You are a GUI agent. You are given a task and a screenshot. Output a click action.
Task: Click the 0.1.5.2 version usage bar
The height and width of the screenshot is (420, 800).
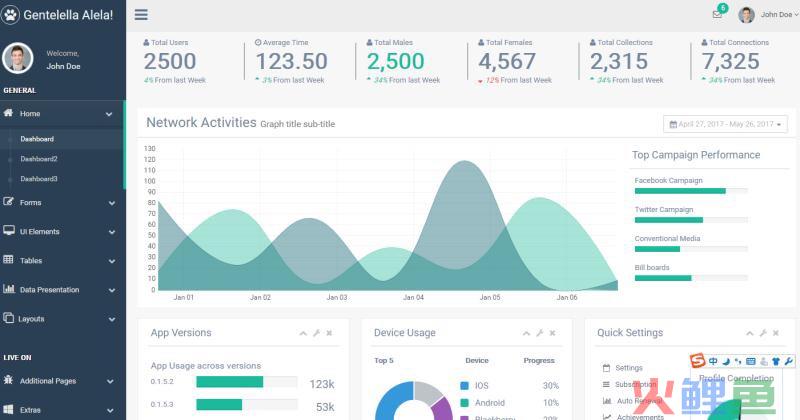pyautogui.click(x=246, y=382)
